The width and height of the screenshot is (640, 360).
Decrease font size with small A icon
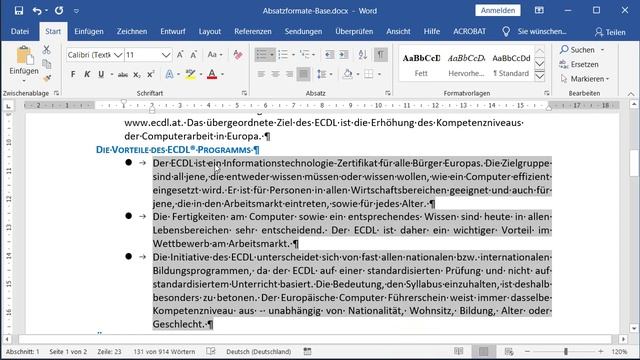pos(193,55)
